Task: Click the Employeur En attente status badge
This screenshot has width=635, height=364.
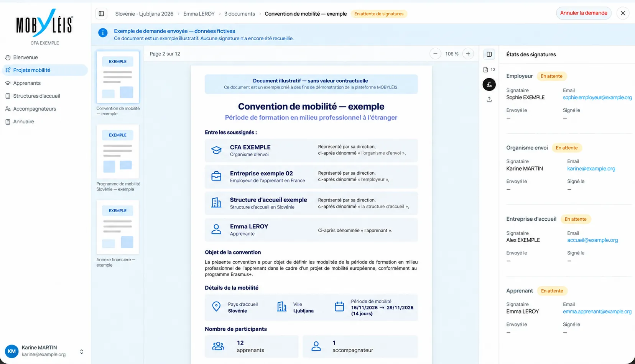Action: point(551,76)
